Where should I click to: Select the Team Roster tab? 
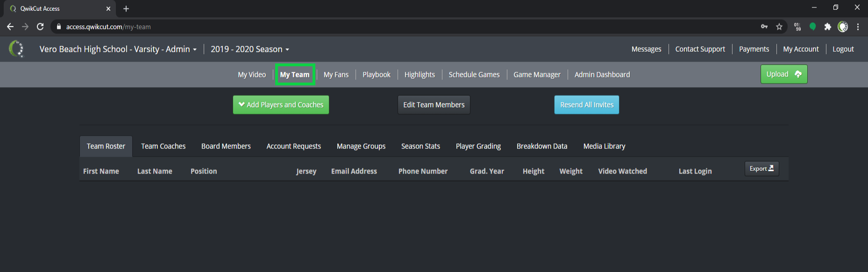[106, 146]
